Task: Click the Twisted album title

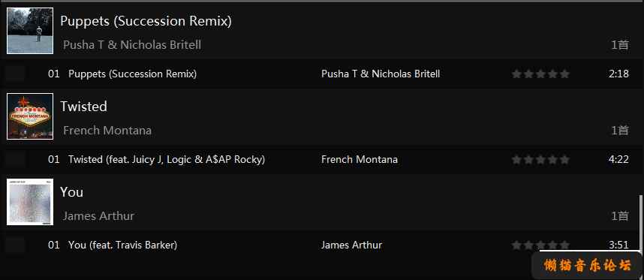Action: [84, 107]
